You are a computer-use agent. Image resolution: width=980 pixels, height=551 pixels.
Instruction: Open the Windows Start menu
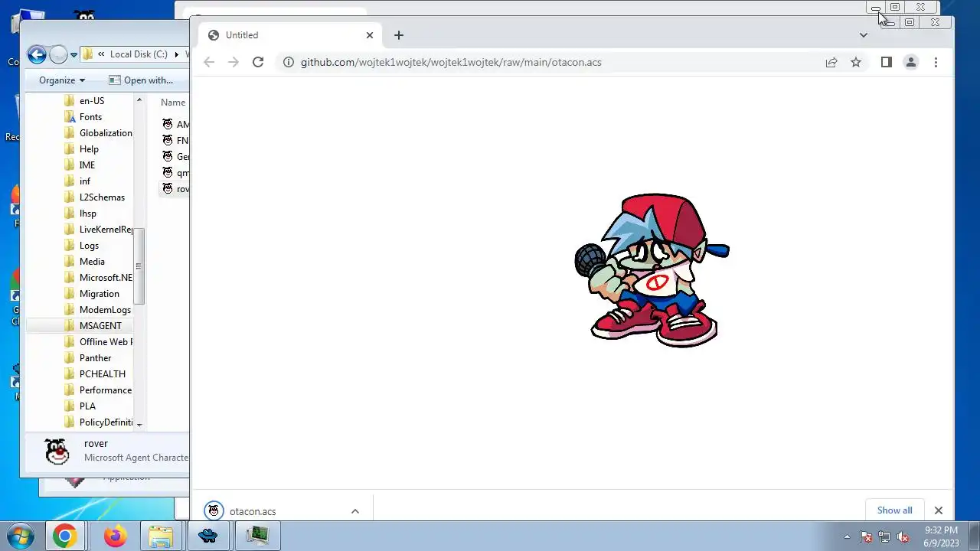(21, 536)
